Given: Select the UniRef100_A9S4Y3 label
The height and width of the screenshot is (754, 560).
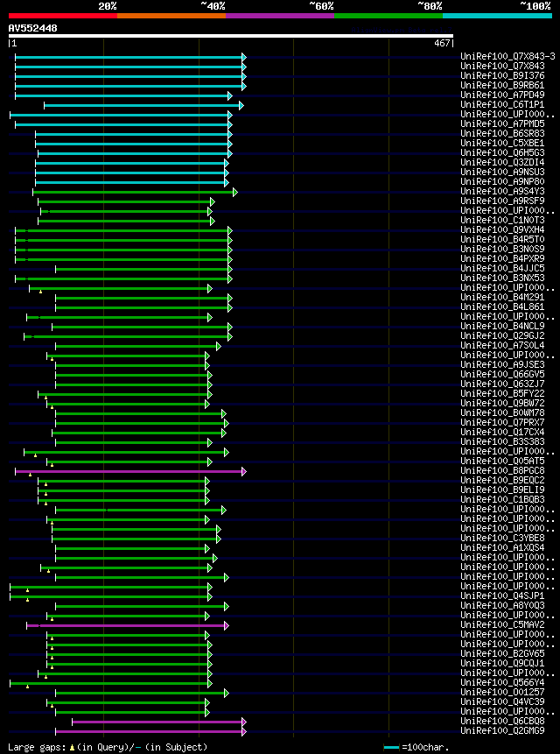Looking at the screenshot, I should 503,192.
